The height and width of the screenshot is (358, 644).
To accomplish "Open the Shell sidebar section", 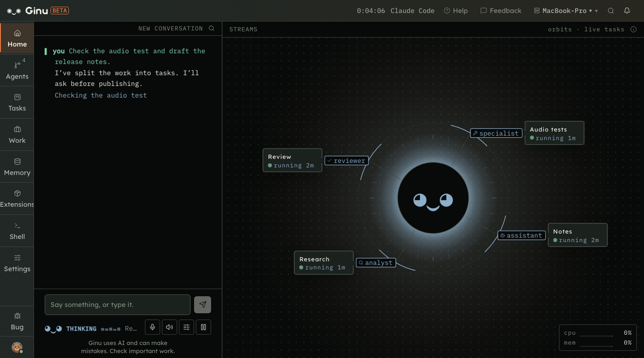I will [17, 231].
